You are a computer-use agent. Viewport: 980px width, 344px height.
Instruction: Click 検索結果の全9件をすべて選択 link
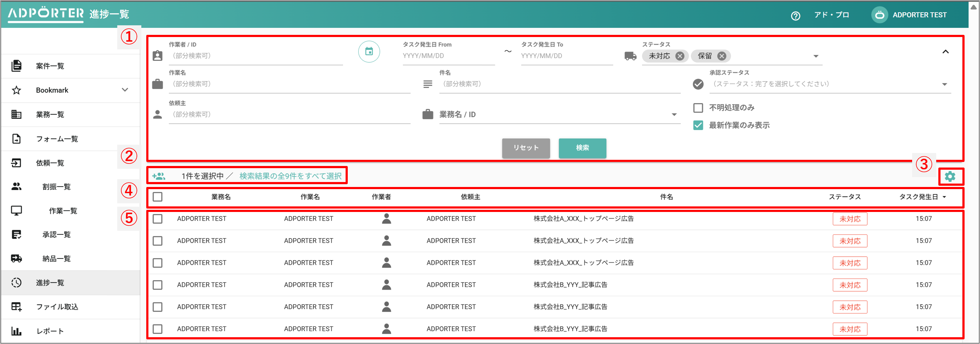click(290, 176)
